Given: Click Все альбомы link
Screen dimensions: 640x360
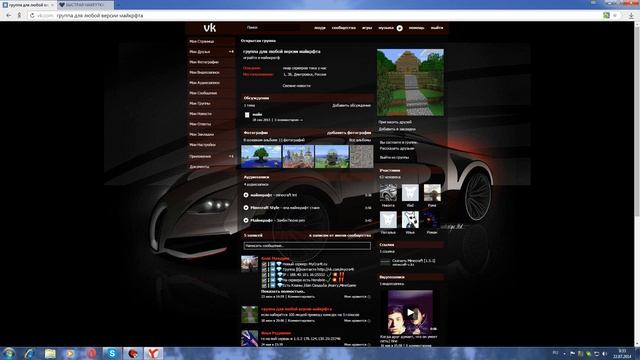Looking at the screenshot, I should click(360, 140).
